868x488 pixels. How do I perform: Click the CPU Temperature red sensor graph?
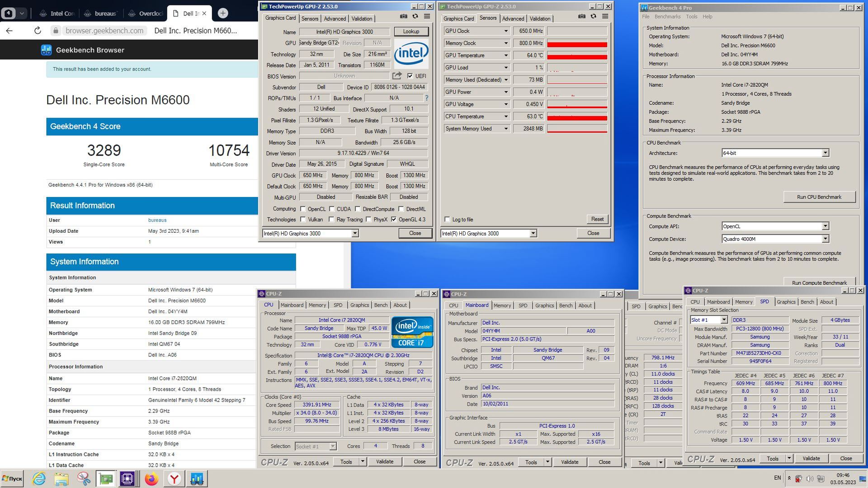click(577, 117)
